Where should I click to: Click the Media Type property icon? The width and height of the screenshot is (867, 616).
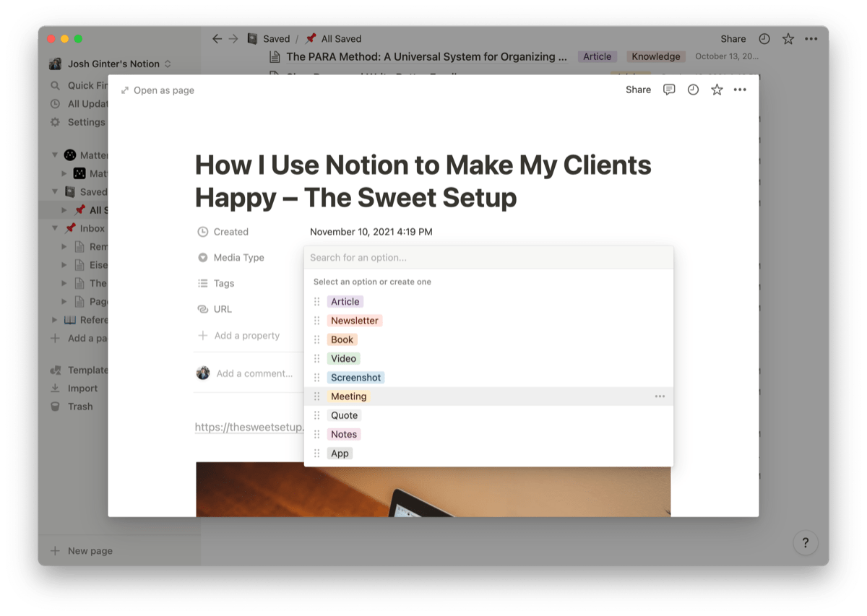[203, 258]
